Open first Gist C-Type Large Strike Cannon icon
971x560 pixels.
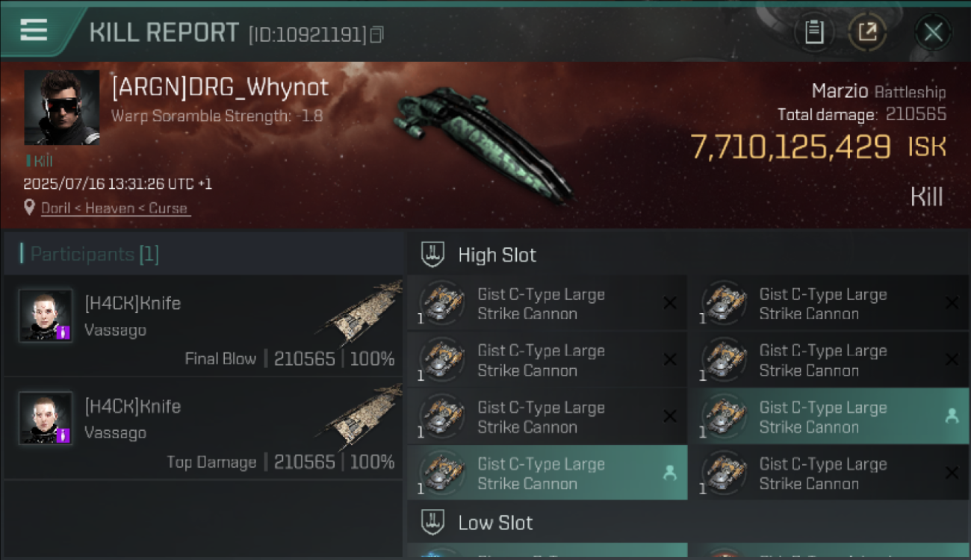click(x=442, y=303)
